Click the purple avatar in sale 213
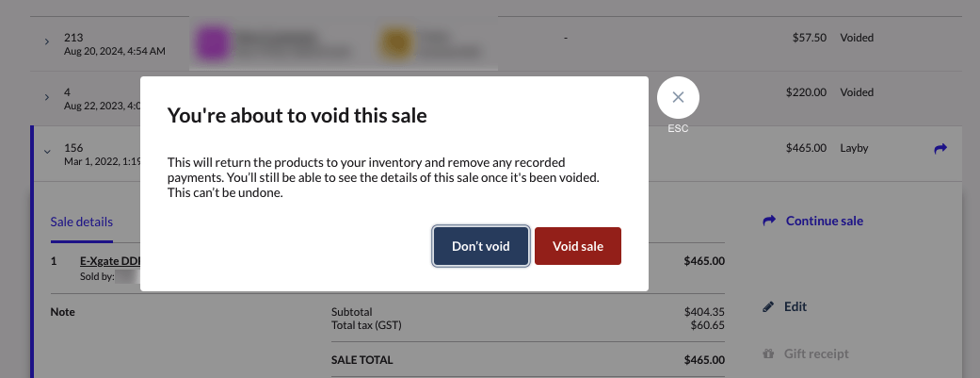This screenshot has width=980, height=378. pos(211,43)
